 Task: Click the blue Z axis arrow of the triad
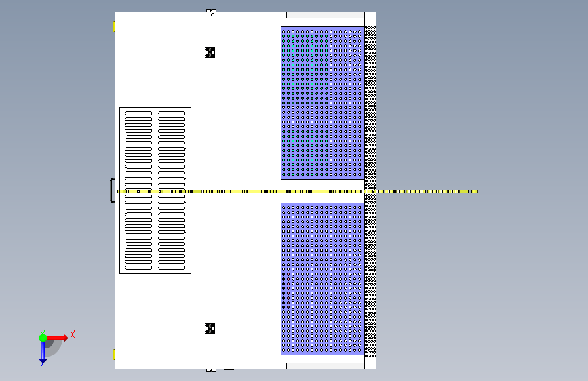tap(43, 353)
